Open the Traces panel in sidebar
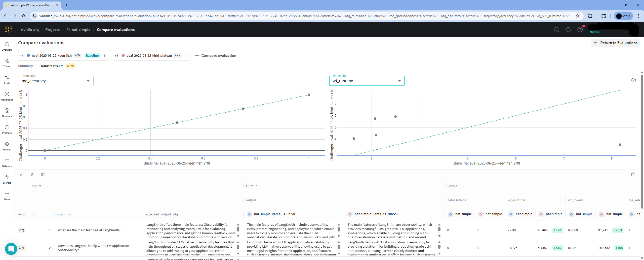This screenshot has width=644, height=260. click(7, 62)
